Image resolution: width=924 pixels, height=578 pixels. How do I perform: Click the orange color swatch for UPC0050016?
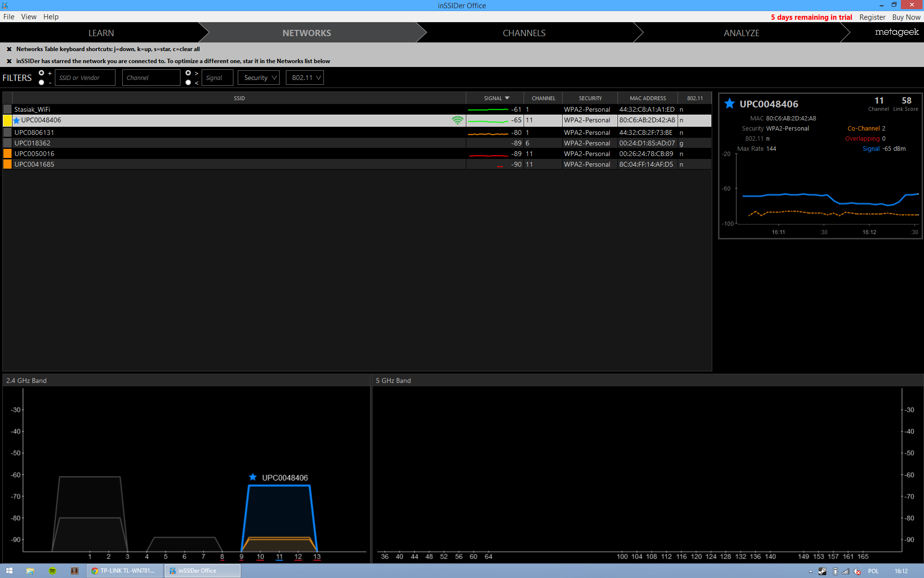click(x=8, y=154)
